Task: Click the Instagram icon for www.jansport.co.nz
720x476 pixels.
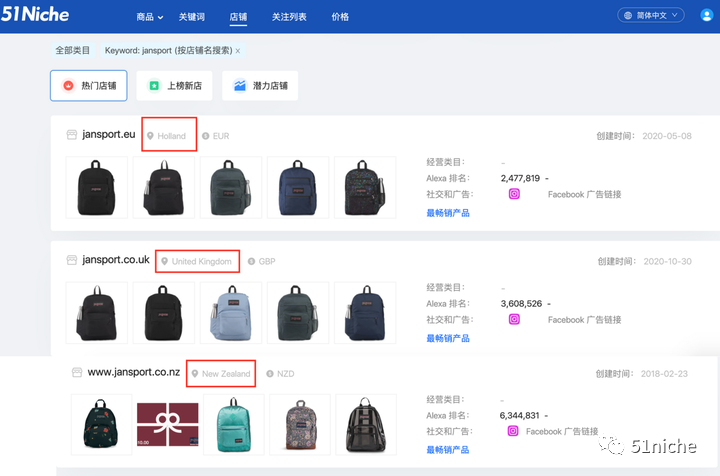Action: pyautogui.click(x=513, y=431)
